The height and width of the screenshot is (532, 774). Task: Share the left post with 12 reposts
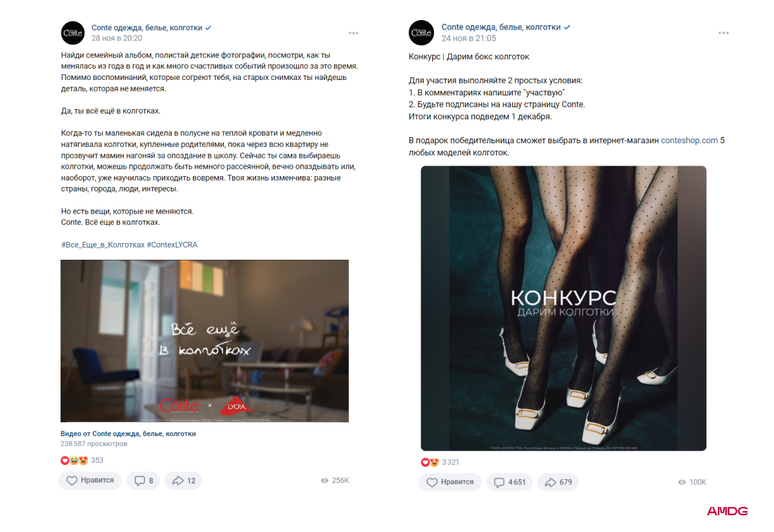click(183, 480)
